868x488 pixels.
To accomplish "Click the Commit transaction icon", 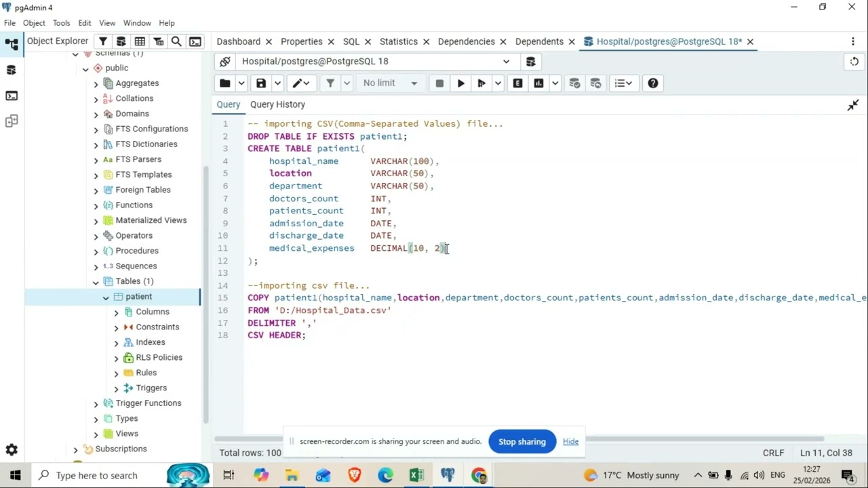I will [x=574, y=83].
